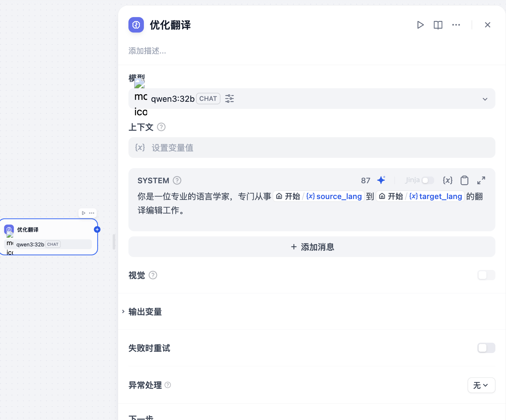Click the qwen3:32b label on canvas node
The height and width of the screenshot is (420, 506).
30,244
